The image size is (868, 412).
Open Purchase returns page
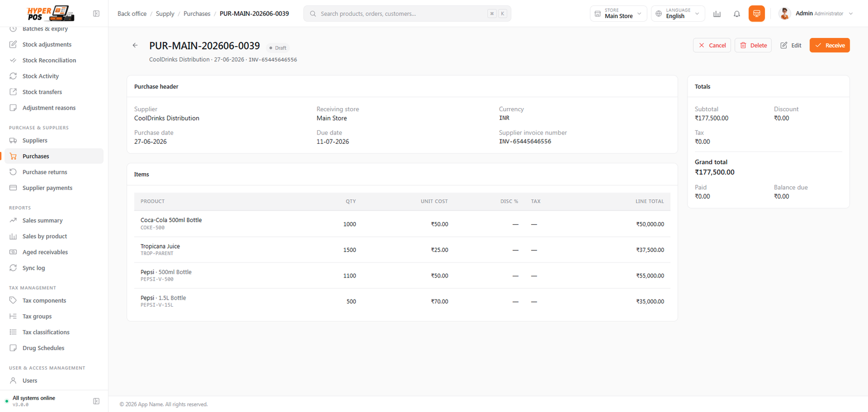coord(54,172)
